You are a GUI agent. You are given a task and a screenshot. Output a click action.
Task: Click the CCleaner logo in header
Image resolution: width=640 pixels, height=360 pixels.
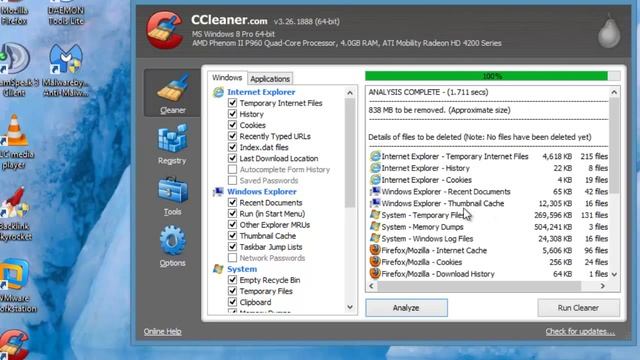click(x=165, y=30)
